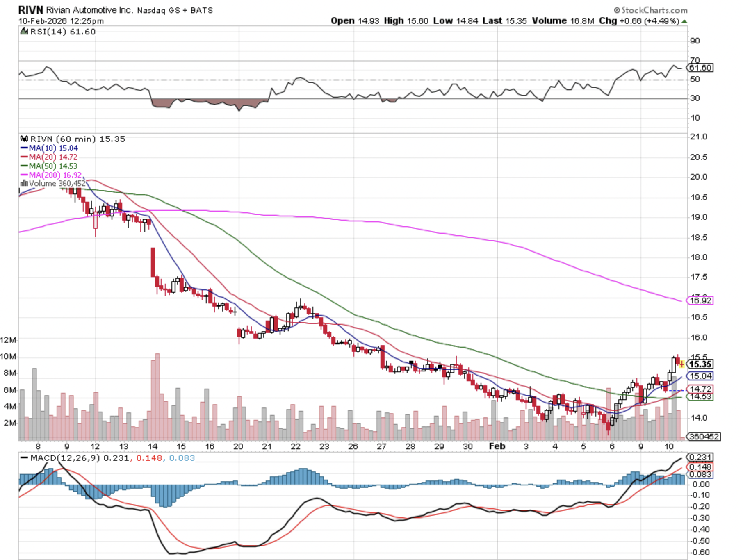Click the 14 date label on axis
This screenshot has width=743, height=560.
tap(153, 446)
